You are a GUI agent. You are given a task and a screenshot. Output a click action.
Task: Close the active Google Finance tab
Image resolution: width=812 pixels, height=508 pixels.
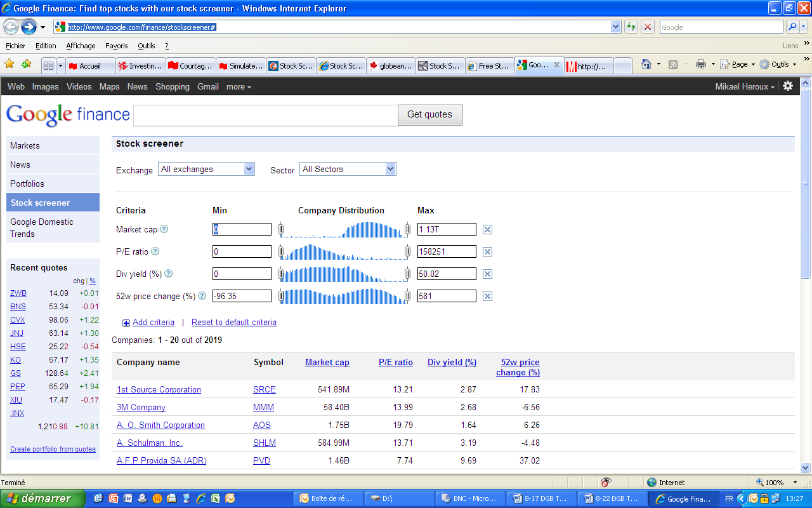click(x=557, y=65)
